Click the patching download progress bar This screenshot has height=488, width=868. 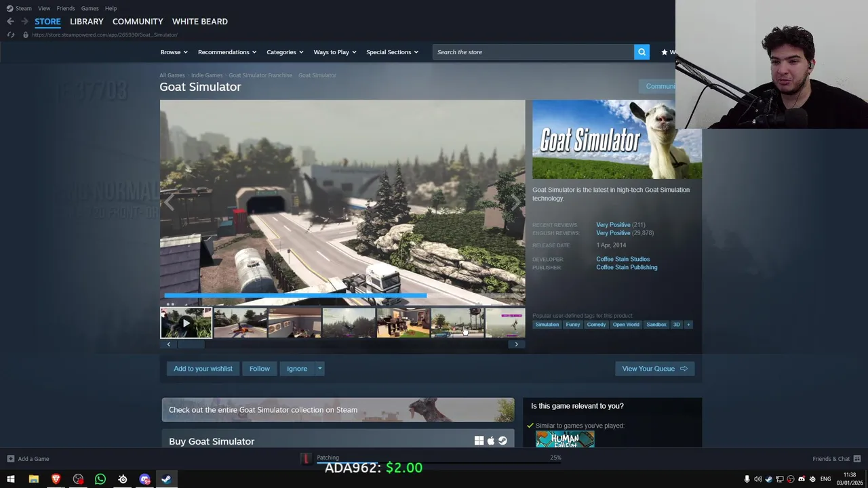[x=439, y=462]
